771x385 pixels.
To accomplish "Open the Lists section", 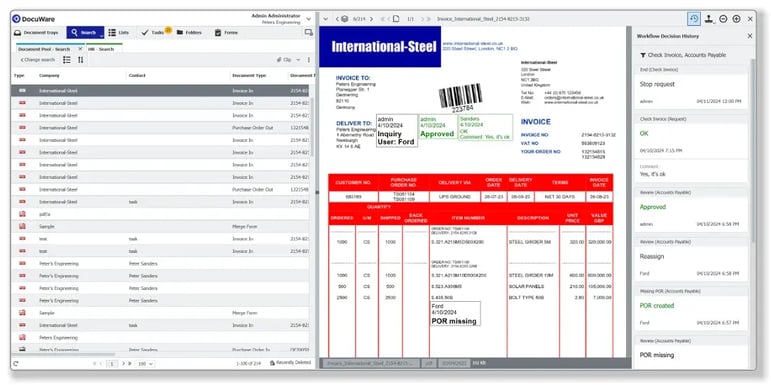I will [x=119, y=32].
